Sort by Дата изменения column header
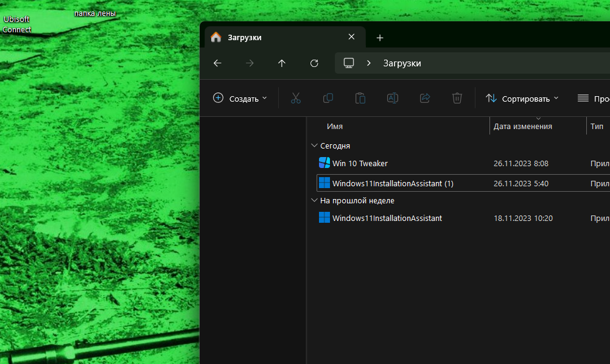This screenshot has width=610, height=364. tap(522, 127)
